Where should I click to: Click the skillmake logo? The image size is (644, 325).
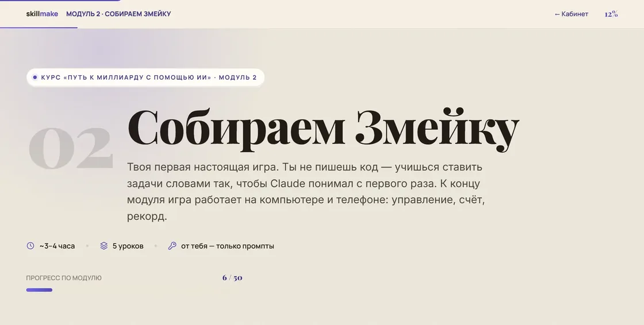42,14
